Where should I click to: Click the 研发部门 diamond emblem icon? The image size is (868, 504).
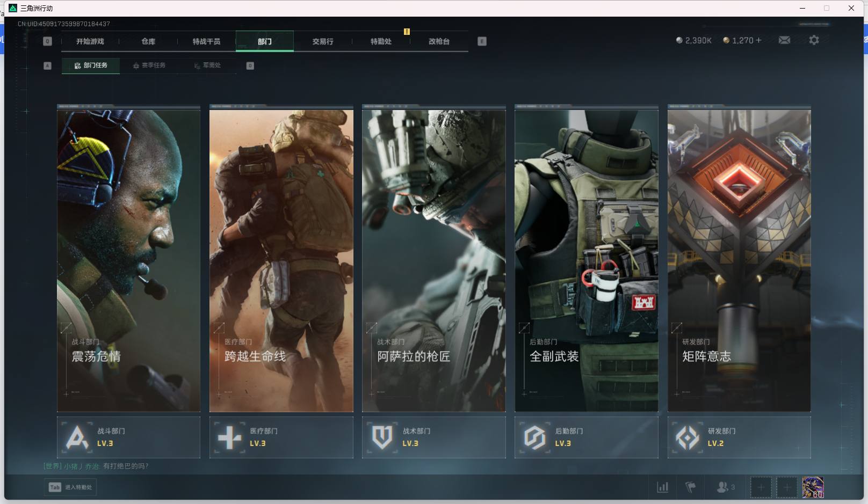(x=688, y=437)
